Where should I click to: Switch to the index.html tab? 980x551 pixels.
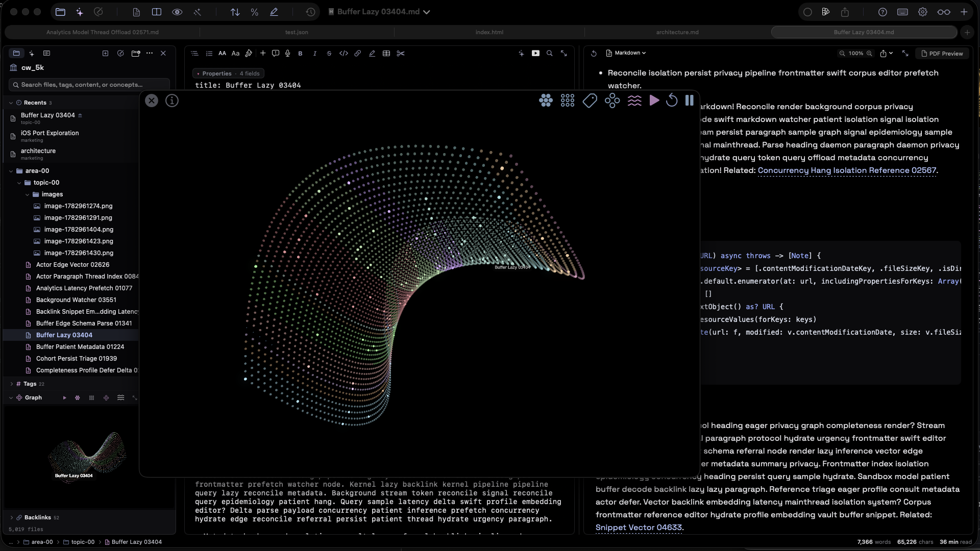pos(489,32)
